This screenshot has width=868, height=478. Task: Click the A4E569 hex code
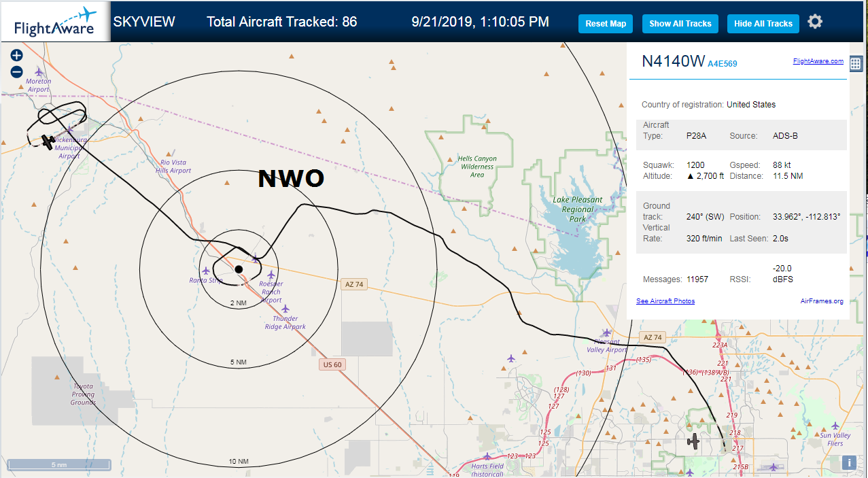(723, 64)
